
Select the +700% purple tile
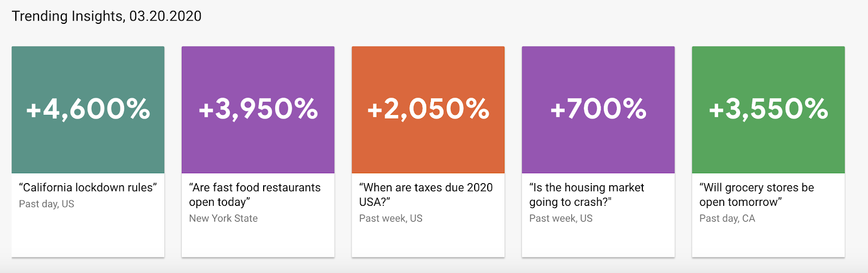[598, 109]
